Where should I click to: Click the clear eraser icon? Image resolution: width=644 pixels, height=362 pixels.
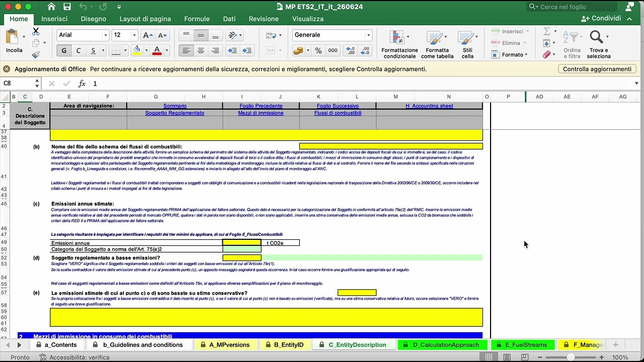coord(547,54)
